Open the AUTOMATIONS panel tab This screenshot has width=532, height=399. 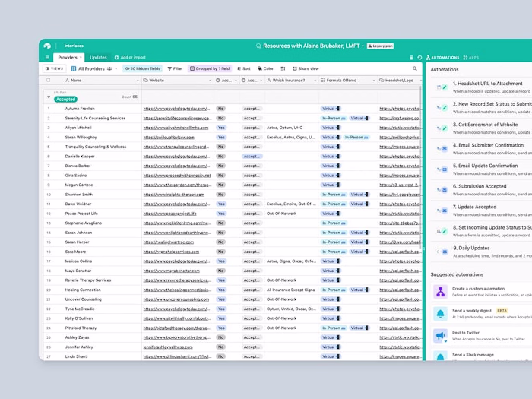[x=442, y=57]
